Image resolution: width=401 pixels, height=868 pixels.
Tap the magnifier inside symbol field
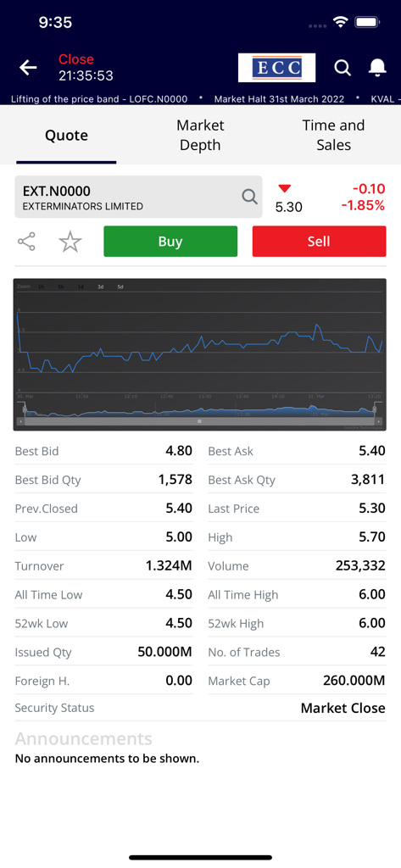pyautogui.click(x=249, y=196)
